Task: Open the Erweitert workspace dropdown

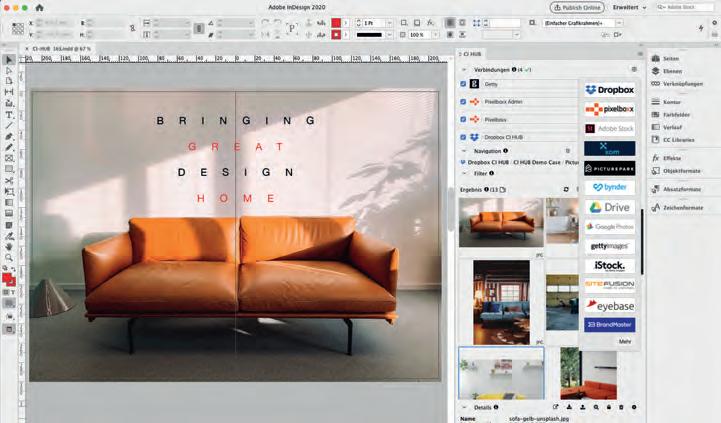Action: point(629,7)
